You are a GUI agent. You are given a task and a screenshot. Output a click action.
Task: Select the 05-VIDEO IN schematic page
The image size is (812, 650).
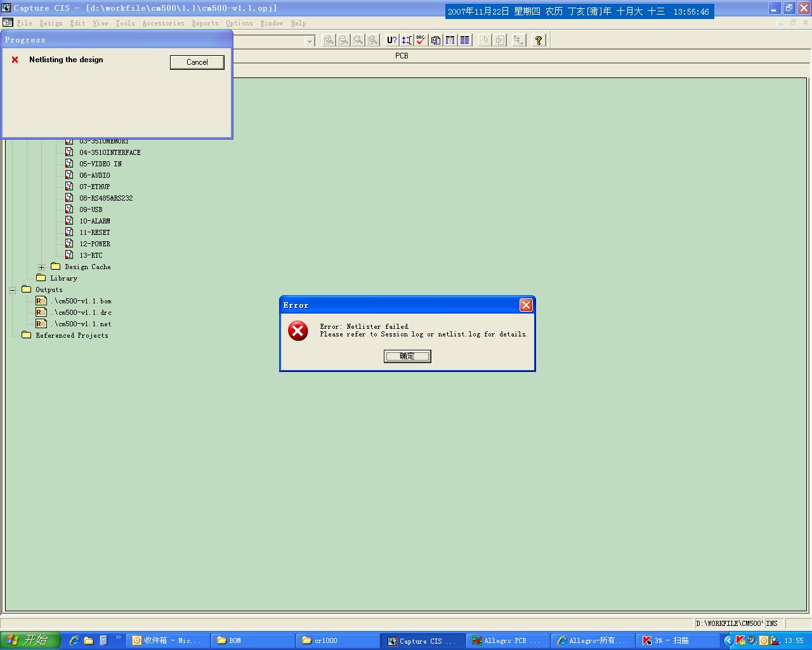tap(100, 164)
